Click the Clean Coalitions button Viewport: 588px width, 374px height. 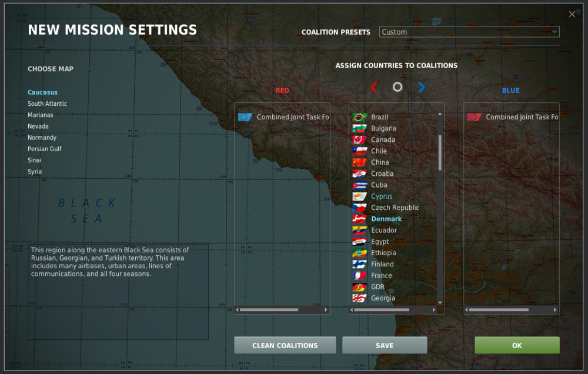(285, 346)
